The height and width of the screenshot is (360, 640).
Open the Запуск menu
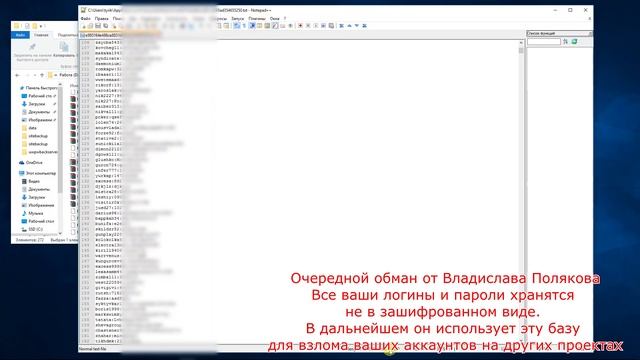click(238, 18)
